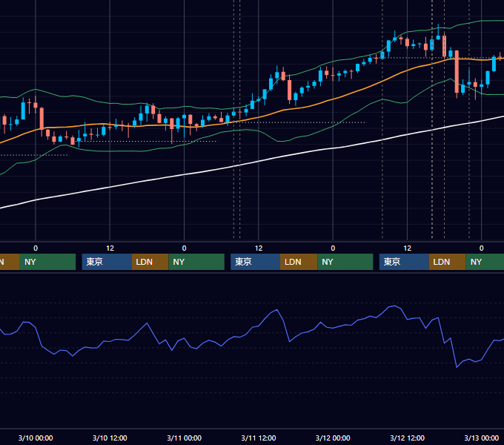Image resolution: width=504 pixels, height=445 pixels.
Task: Select the NY block following 3/12 LDN
Action: pos(485,262)
